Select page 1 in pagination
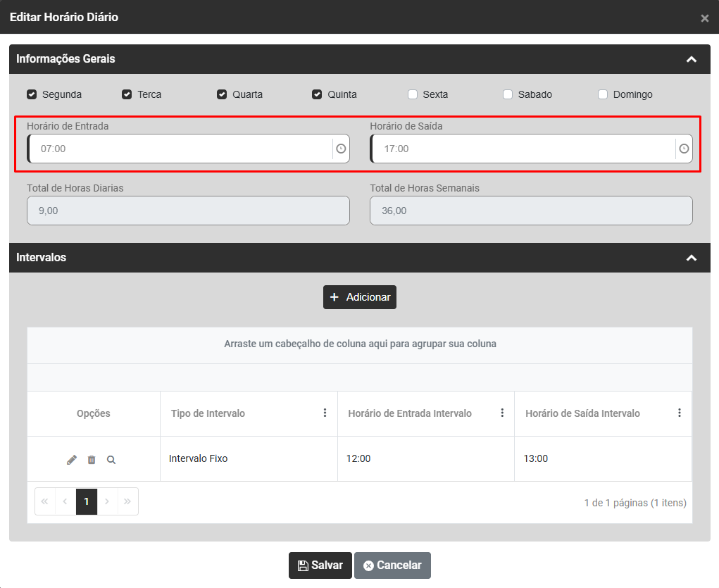 pyautogui.click(x=87, y=501)
